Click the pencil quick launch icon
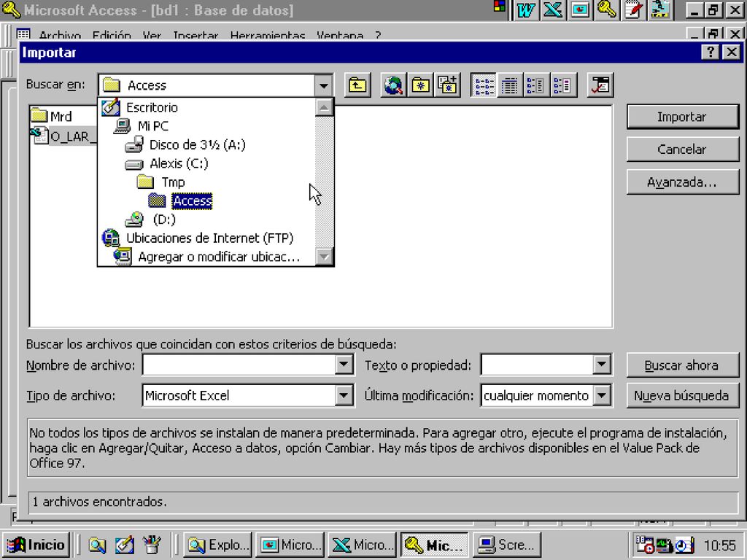Viewport: 747px width, 560px height. pos(125,545)
